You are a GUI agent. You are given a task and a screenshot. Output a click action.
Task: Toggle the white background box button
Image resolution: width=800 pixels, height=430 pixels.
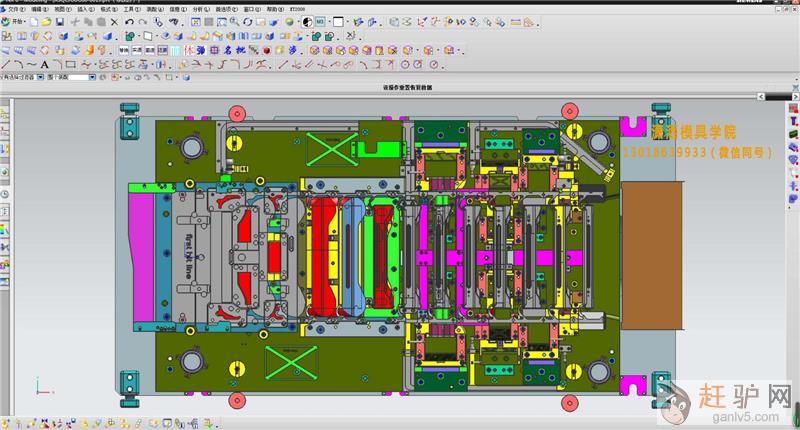[338, 21]
